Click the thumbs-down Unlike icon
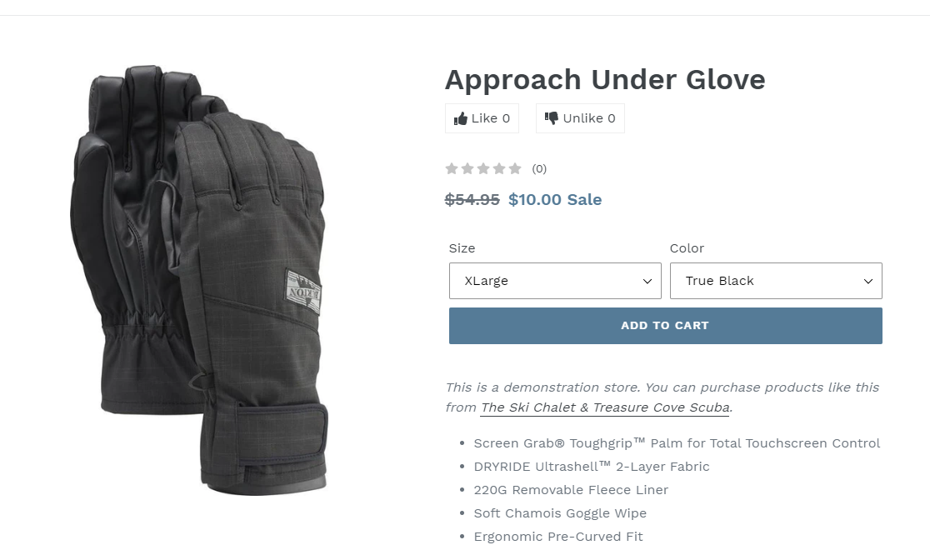Image resolution: width=930 pixels, height=560 pixels. coord(552,118)
